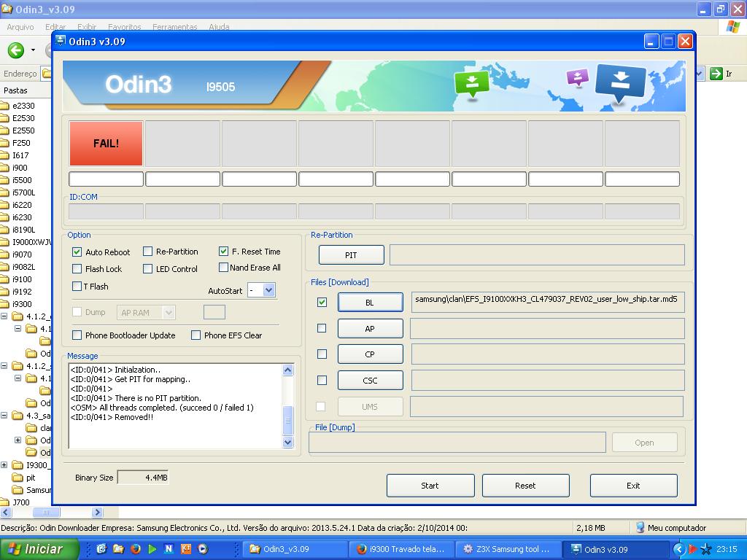Enable Re-Partition checkbox
Image resolution: width=747 pixels, height=560 pixels.
click(x=147, y=251)
